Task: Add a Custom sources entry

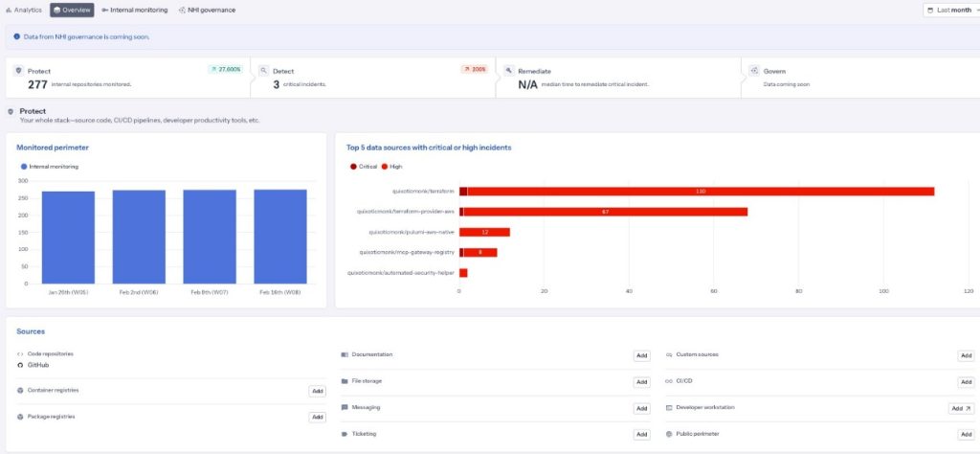Action: [x=966, y=355]
